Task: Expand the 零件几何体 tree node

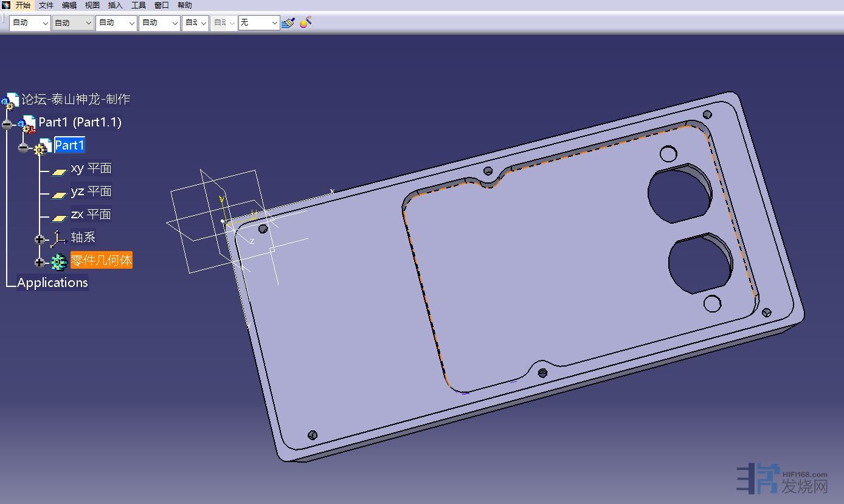Action: 40,263
